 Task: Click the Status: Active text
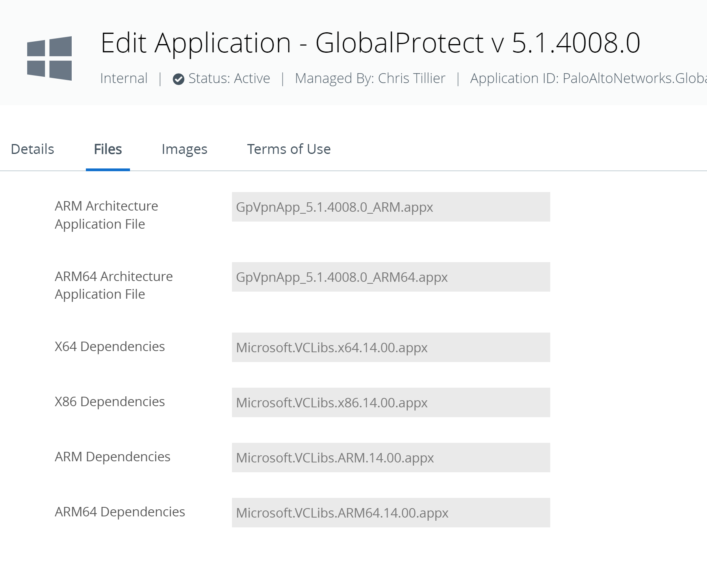click(229, 78)
